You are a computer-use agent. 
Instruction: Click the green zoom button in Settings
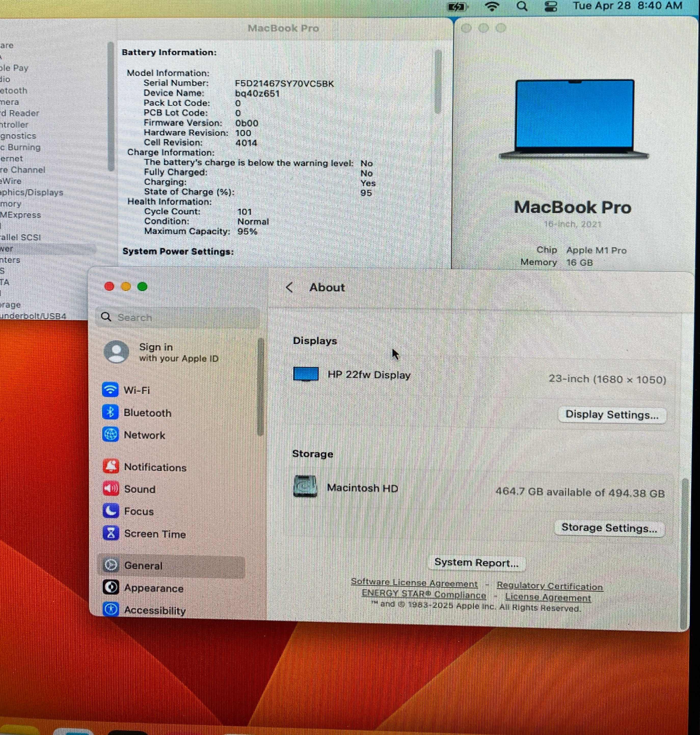(x=142, y=286)
